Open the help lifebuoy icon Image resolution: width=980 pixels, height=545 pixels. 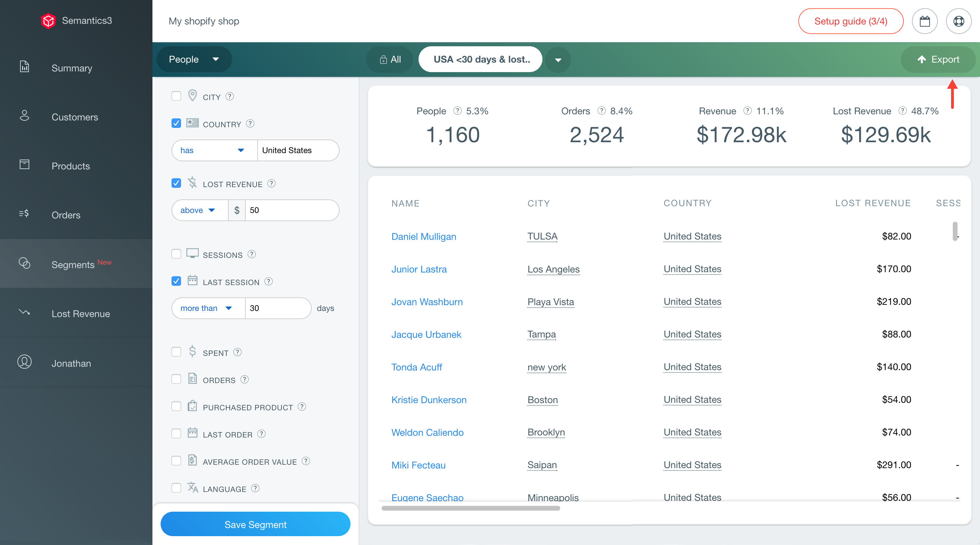[958, 21]
